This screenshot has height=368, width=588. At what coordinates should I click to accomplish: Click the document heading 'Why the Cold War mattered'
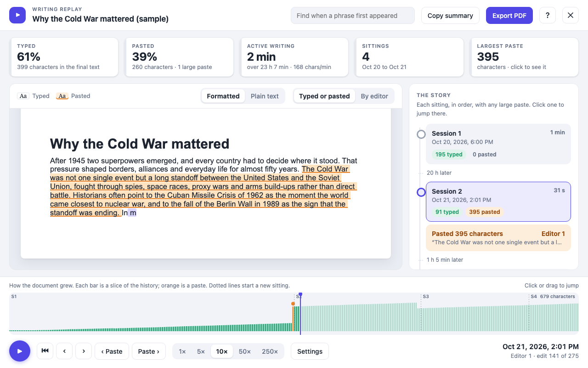(x=140, y=144)
